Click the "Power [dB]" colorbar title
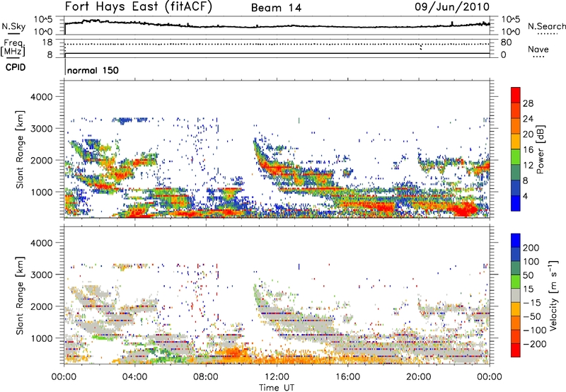This screenshot has width=566, height=392. coord(541,149)
